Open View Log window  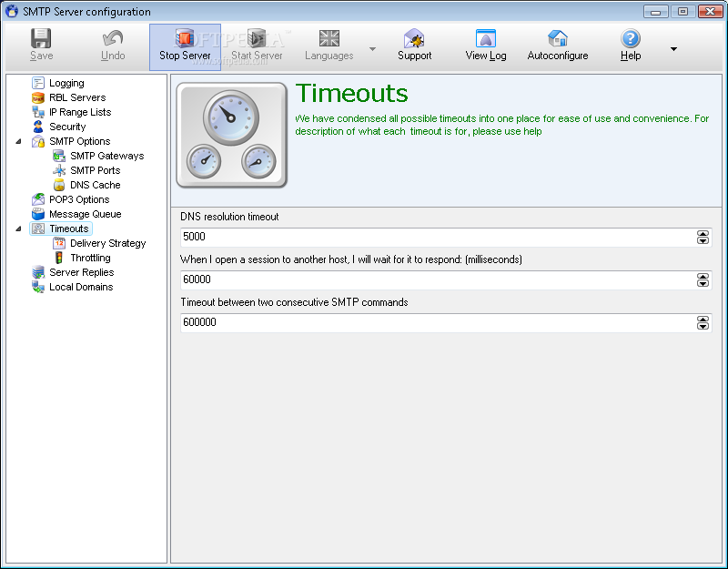tap(486, 46)
